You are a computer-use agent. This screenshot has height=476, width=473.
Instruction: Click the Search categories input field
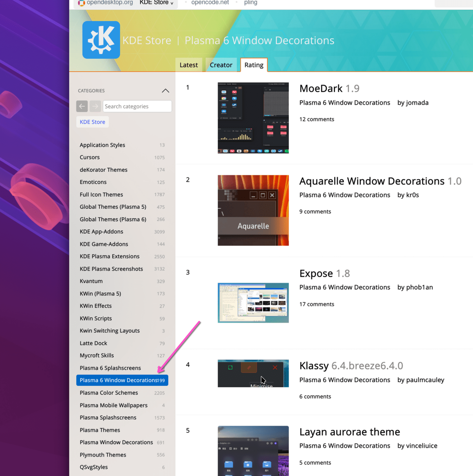[x=137, y=106]
